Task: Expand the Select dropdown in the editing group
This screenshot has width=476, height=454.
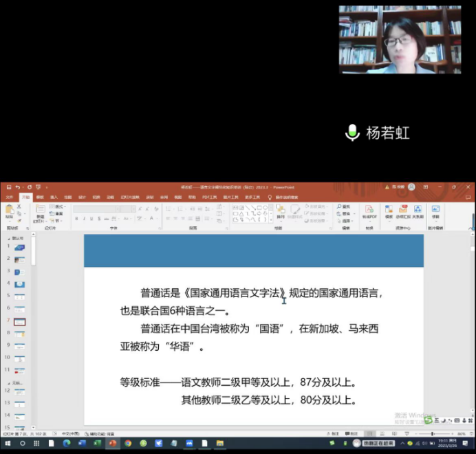Action: [x=345, y=220]
